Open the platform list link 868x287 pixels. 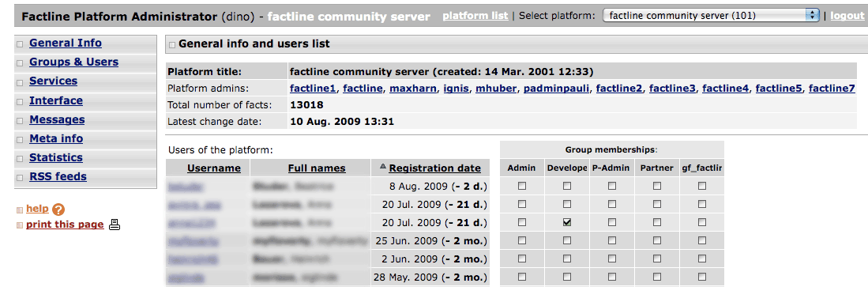point(475,16)
